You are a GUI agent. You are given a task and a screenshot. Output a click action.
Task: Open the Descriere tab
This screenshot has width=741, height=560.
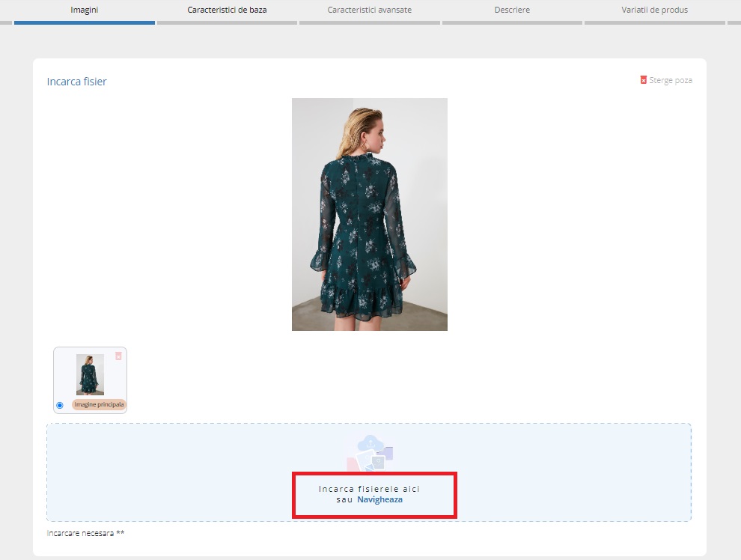click(x=512, y=10)
